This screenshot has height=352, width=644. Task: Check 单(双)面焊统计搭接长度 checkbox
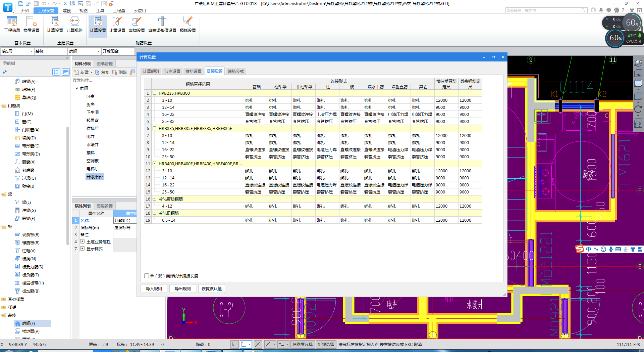pos(147,276)
